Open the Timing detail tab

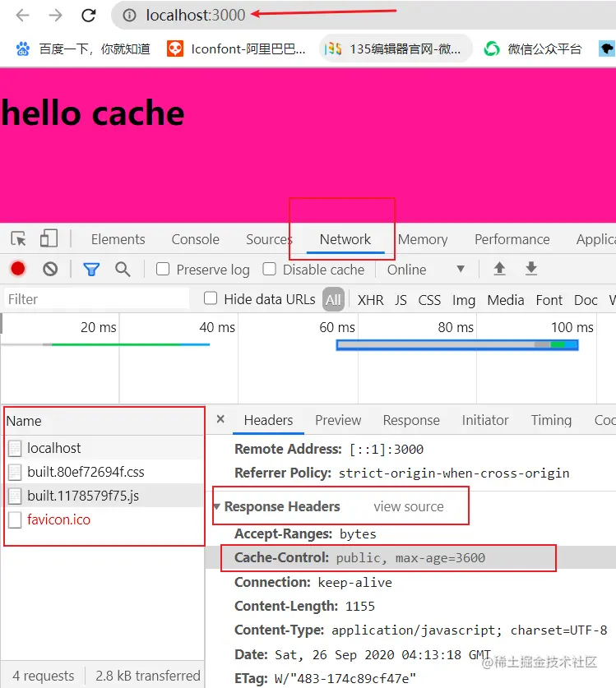551,420
